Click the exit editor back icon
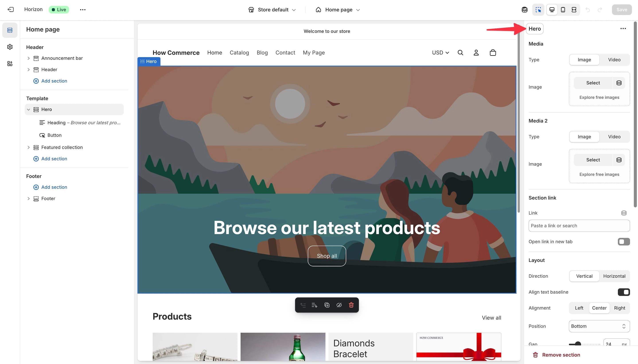The image size is (638, 364). (11, 10)
